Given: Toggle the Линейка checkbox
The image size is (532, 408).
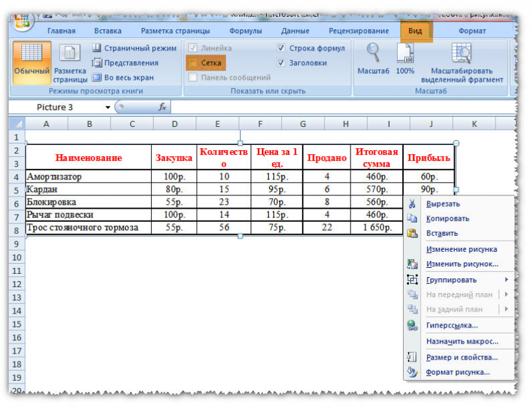Looking at the screenshot, I should pyautogui.click(x=192, y=48).
